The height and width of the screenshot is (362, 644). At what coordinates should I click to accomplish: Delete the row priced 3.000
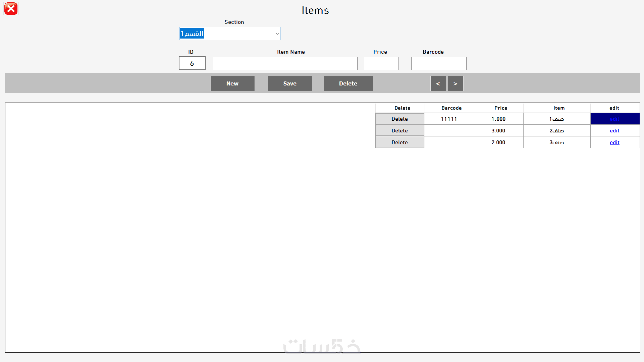tap(400, 131)
